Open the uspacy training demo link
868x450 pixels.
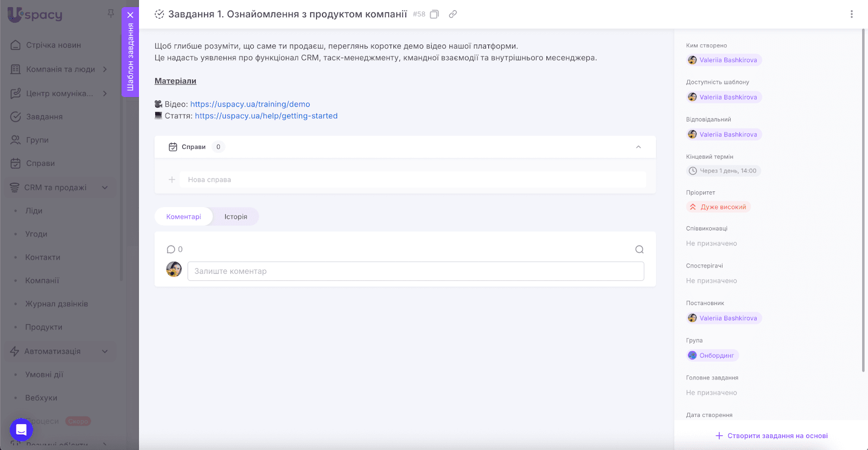coord(250,104)
